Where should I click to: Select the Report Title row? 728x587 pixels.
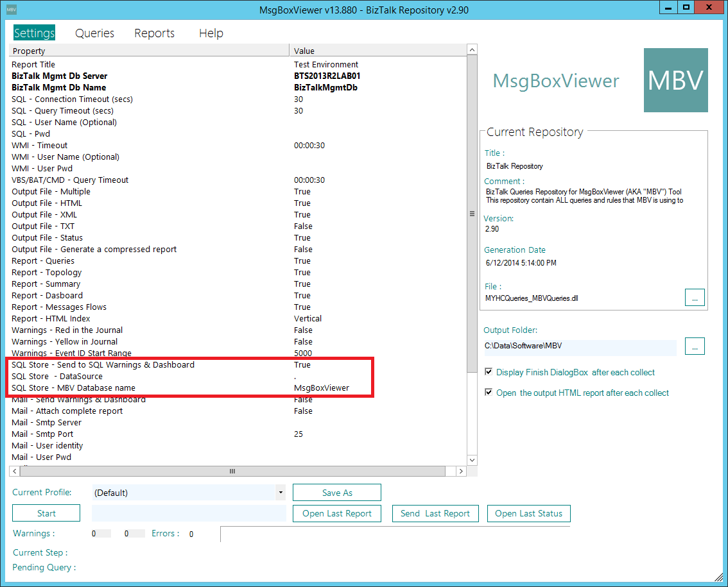point(238,65)
